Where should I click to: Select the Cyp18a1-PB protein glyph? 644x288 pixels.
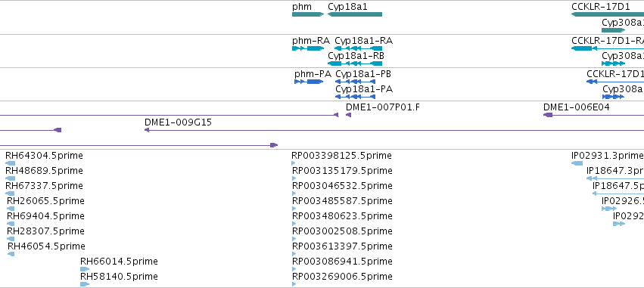(x=355, y=82)
